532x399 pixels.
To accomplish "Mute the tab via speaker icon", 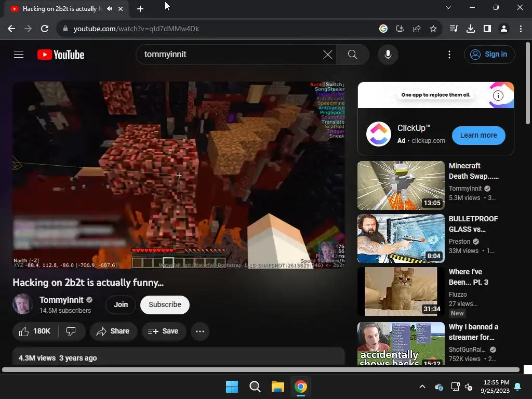I will click(x=109, y=9).
